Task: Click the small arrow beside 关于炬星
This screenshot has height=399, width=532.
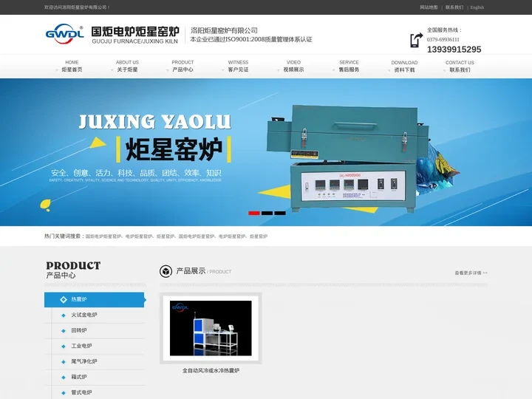Action: point(112,70)
